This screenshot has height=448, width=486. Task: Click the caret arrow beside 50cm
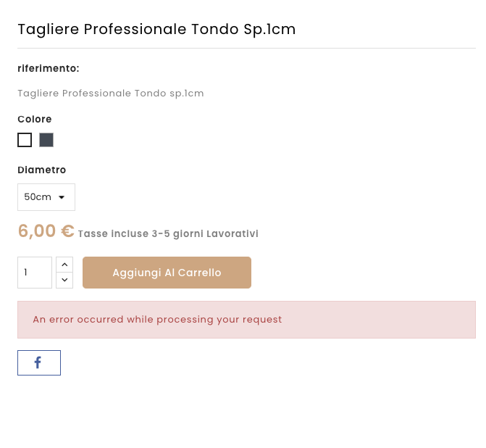click(62, 197)
